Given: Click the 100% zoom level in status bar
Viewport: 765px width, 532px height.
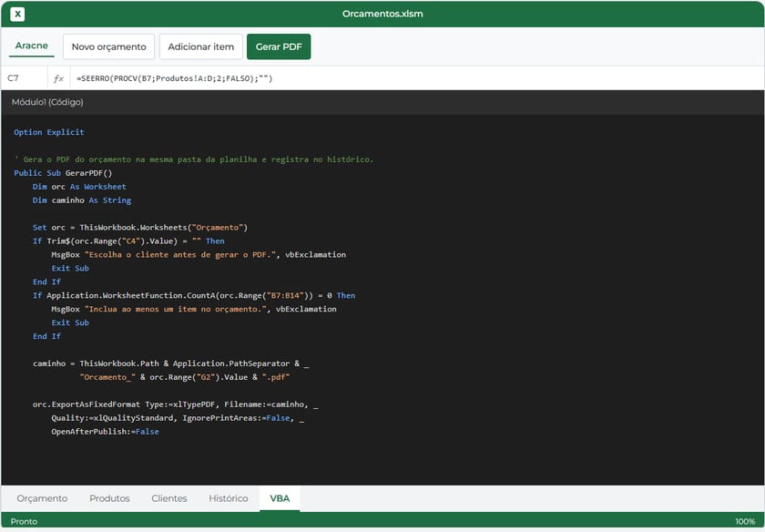Looking at the screenshot, I should (x=745, y=521).
